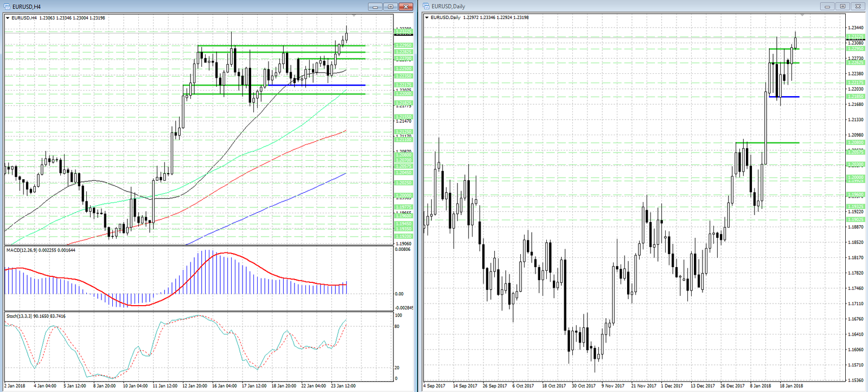Screen dimensions: 868x392
Task: Click the 18 Oct 2017 date label
Action: pos(553,386)
